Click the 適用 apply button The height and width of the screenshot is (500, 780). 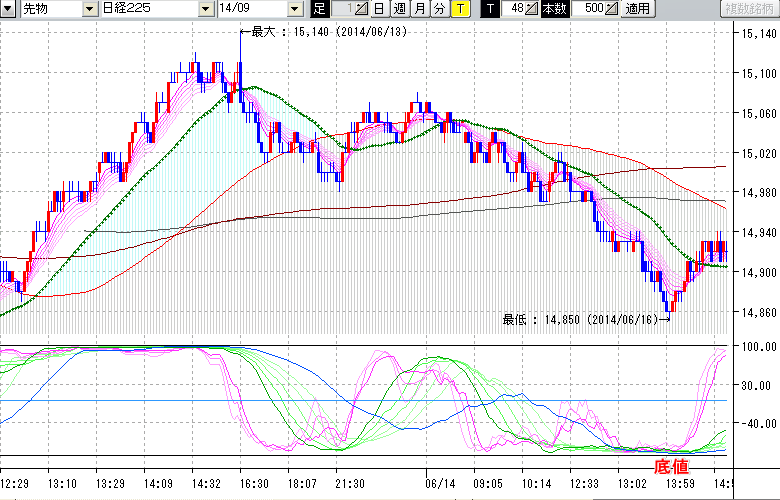636,9
